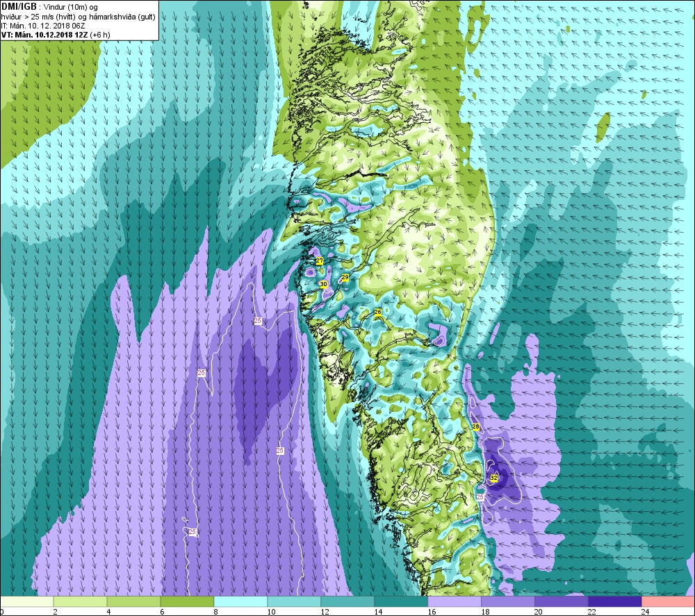Click scale number 4 under the color bar
Viewport: 695px width, 616px height.
[108, 612]
